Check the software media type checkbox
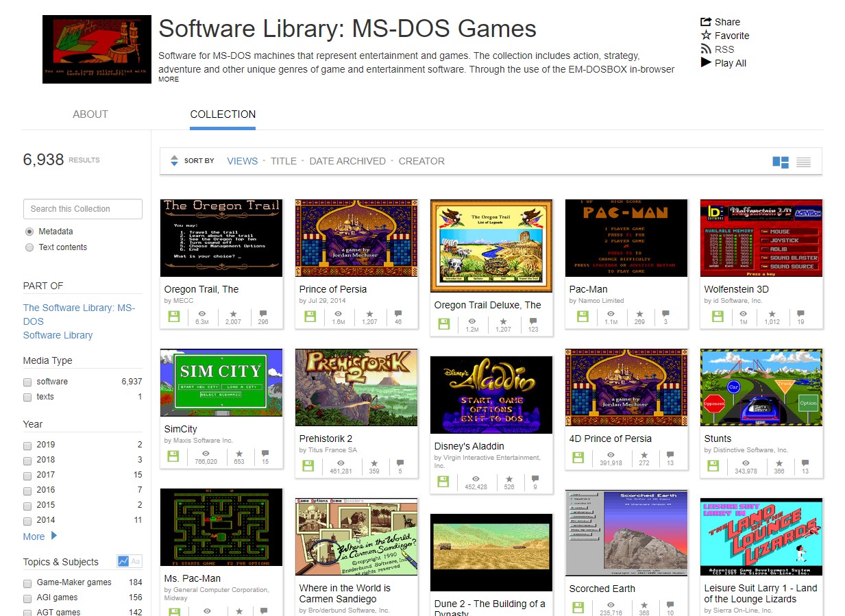The height and width of the screenshot is (616, 845). pos(27,382)
